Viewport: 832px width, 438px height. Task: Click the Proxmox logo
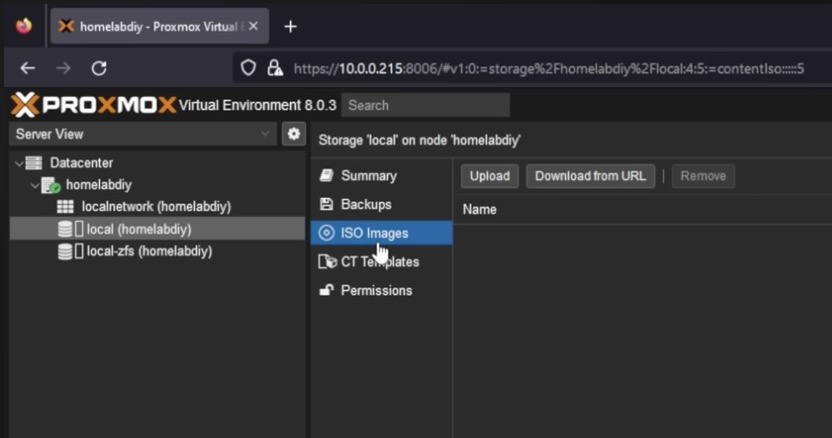tap(93, 105)
